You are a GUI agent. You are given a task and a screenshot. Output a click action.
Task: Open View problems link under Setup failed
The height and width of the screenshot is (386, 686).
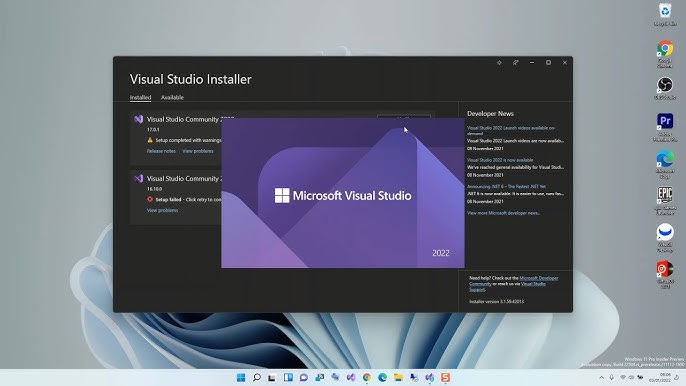(x=162, y=210)
